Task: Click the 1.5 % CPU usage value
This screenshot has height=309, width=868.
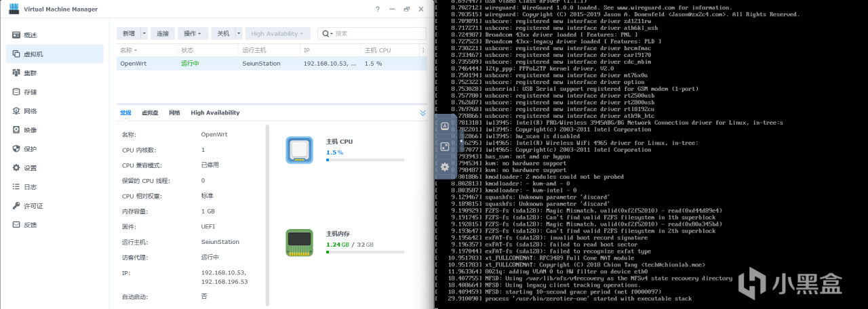Action: (334, 152)
